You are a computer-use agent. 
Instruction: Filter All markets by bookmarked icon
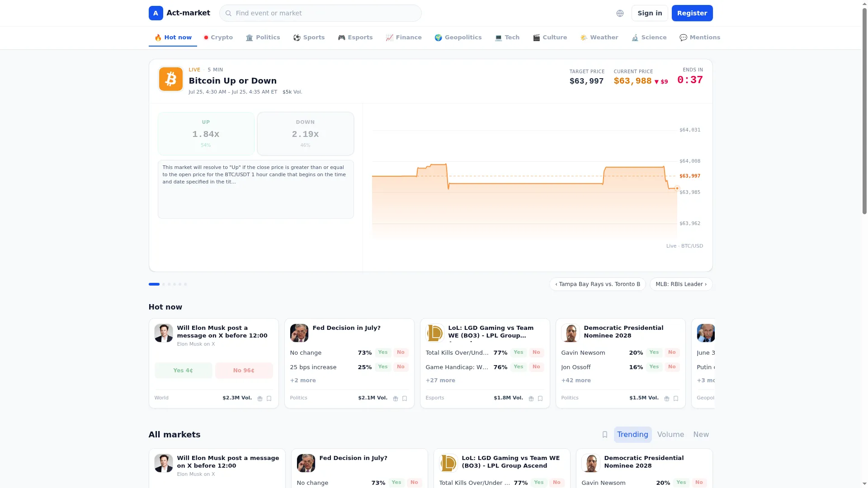click(x=605, y=435)
